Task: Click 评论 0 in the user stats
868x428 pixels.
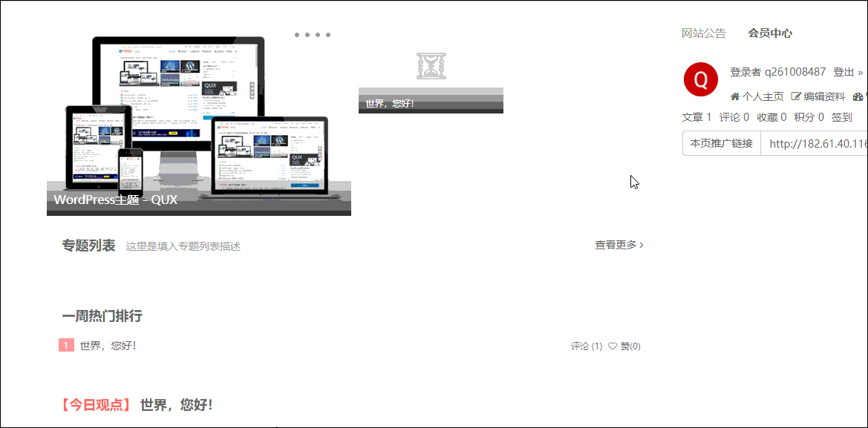Action: click(734, 117)
